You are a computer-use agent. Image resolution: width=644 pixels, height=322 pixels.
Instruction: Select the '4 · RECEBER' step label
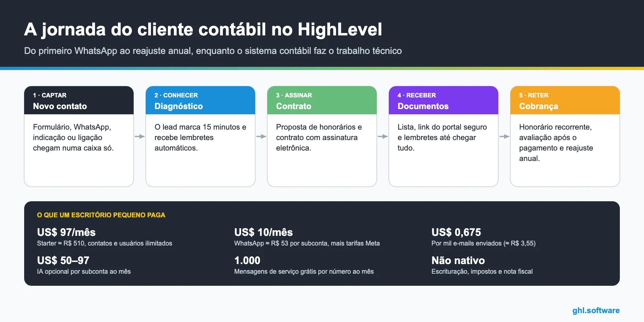click(417, 95)
